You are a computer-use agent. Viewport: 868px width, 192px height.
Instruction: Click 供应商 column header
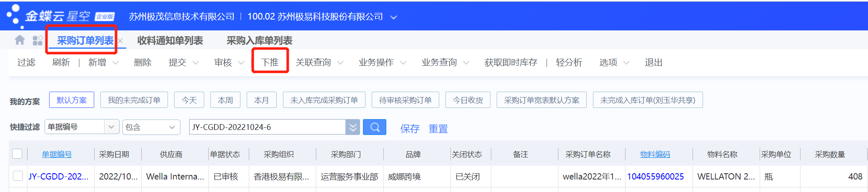(x=171, y=154)
